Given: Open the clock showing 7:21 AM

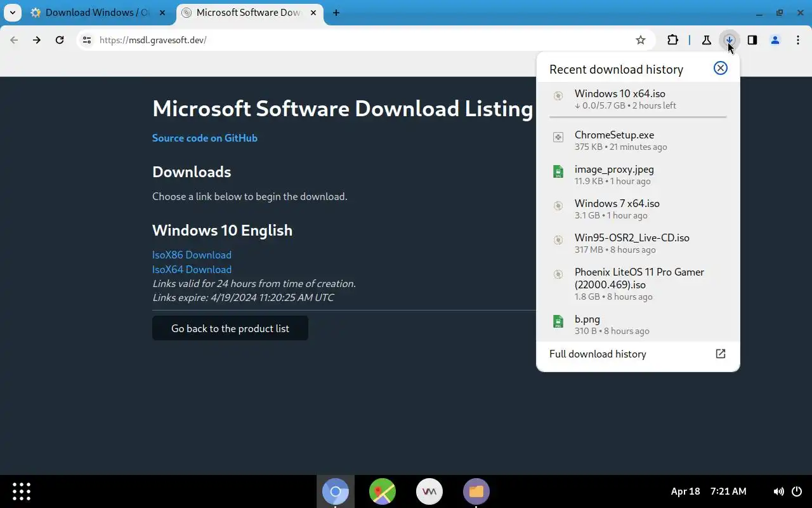Looking at the screenshot, I should (728, 491).
